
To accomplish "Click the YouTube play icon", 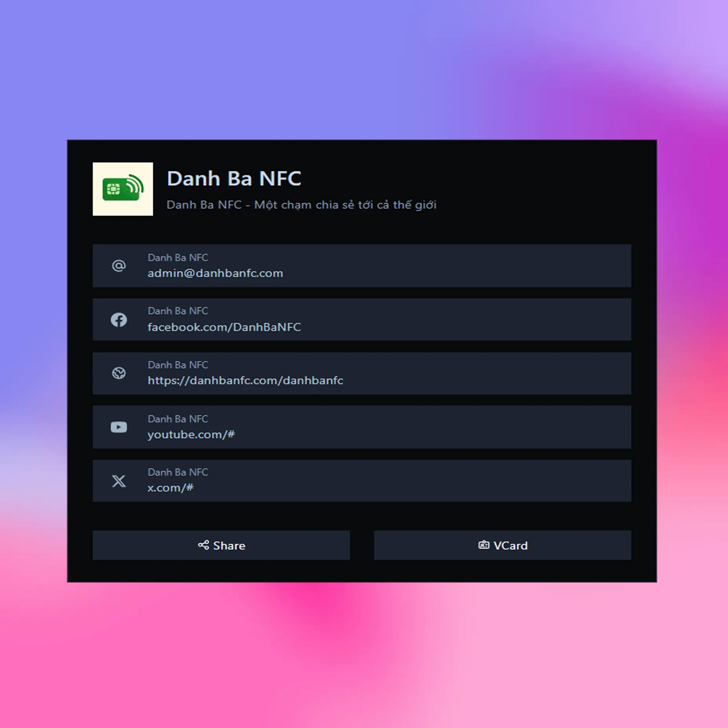I will click(x=119, y=427).
